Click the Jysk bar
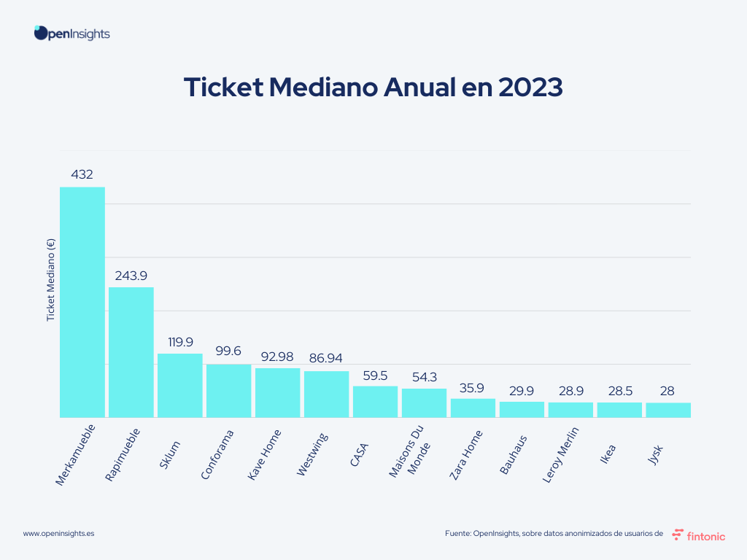This screenshot has height=560, width=747. (668, 410)
